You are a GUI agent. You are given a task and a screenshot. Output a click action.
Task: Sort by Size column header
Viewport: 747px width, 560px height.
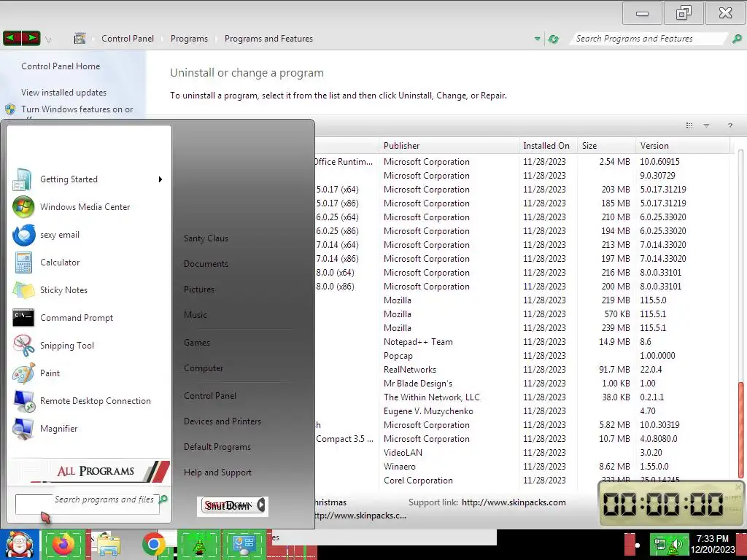coord(606,146)
